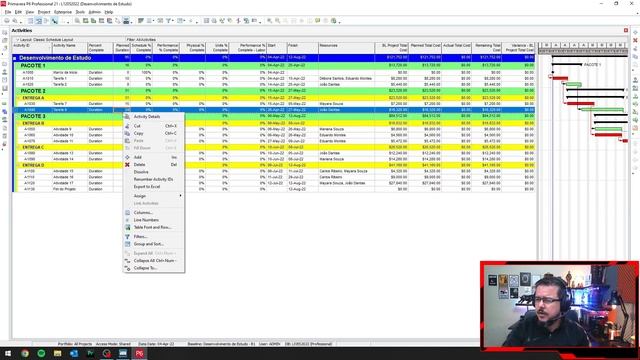
Task: Collapse the Desenvolvimento de Estudo group
Action: coord(15,58)
